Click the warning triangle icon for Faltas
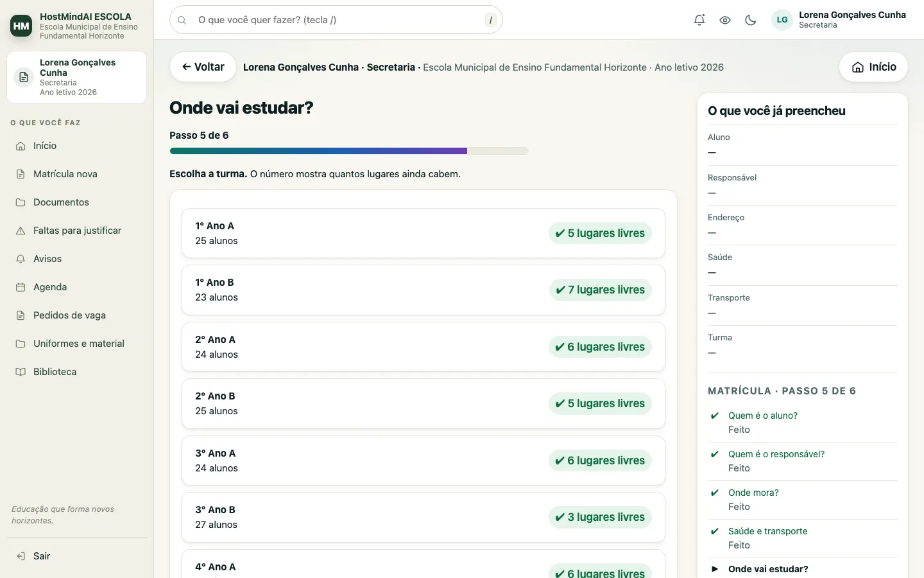 click(x=21, y=231)
